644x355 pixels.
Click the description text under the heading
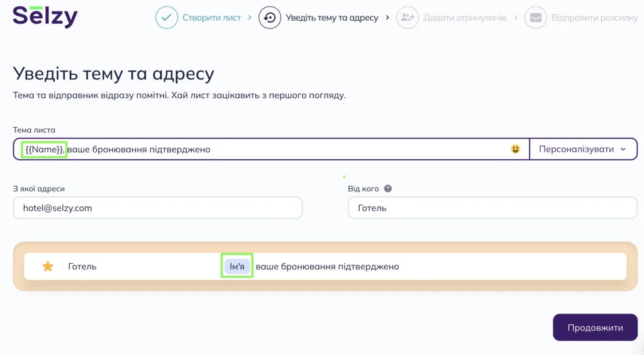click(179, 95)
